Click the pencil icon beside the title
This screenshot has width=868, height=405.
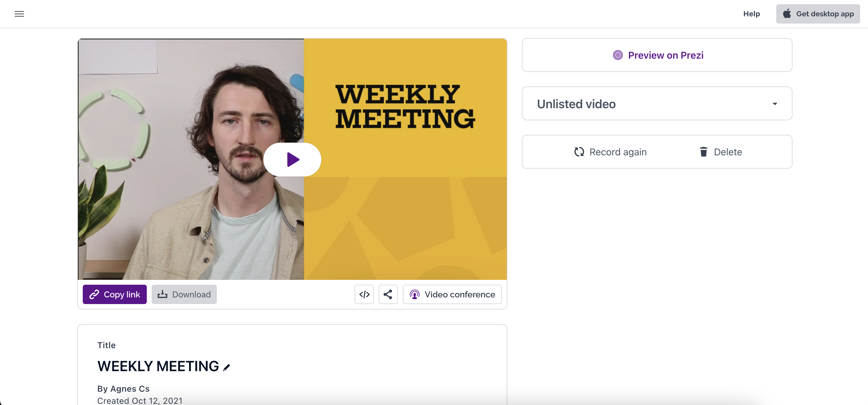pos(227,367)
